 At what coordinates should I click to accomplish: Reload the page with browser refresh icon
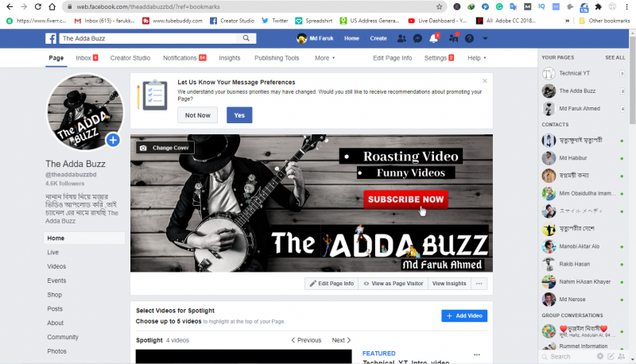tap(37, 6)
